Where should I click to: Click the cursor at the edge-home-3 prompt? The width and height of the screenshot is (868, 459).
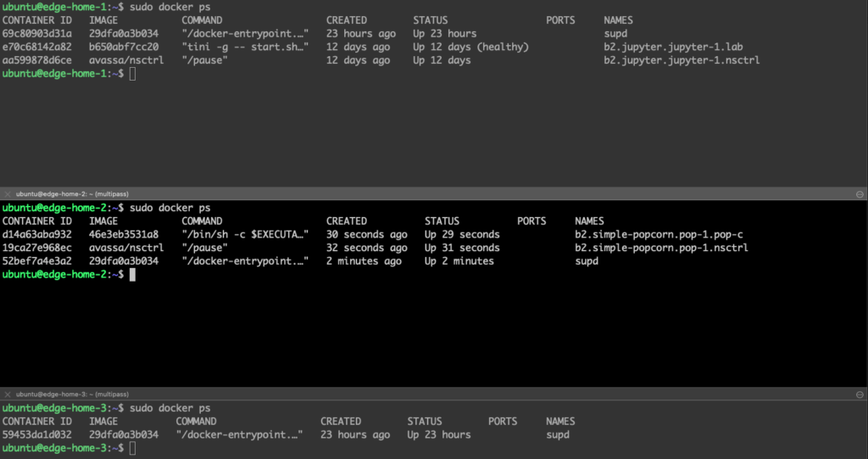pyautogui.click(x=132, y=448)
